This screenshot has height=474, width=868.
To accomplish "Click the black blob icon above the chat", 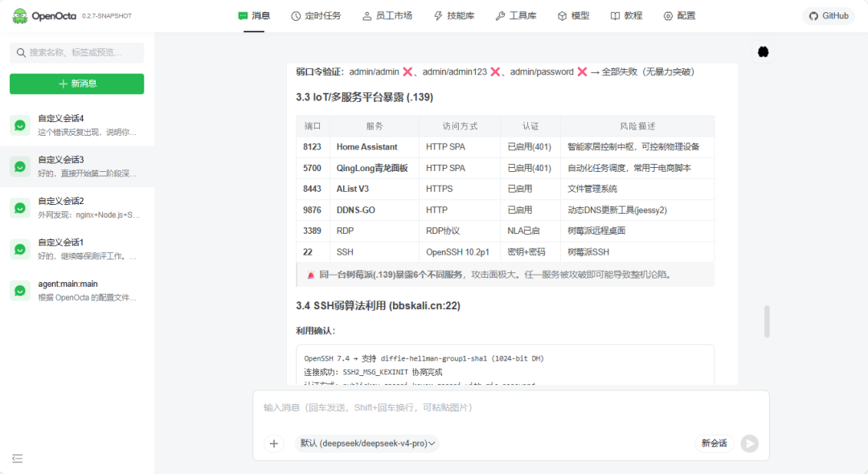I will [763, 51].
